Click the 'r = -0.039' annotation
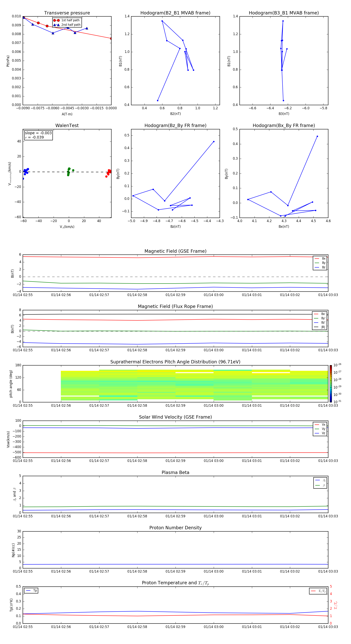The height and width of the screenshot is (644, 351). pyautogui.click(x=35, y=138)
